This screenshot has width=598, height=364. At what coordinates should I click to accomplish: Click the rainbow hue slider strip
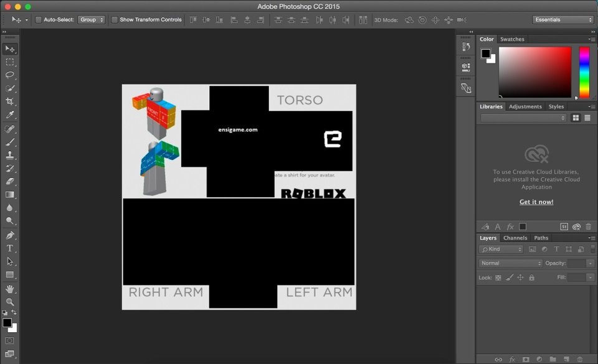584,72
